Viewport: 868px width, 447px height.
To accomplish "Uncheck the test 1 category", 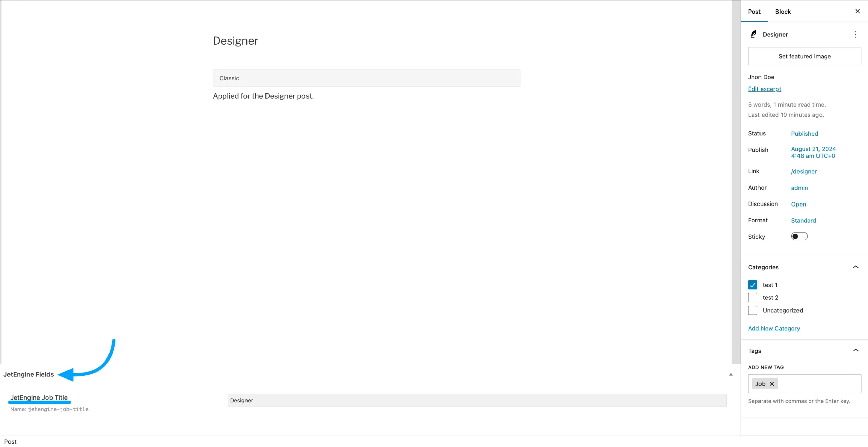I will [x=752, y=285].
